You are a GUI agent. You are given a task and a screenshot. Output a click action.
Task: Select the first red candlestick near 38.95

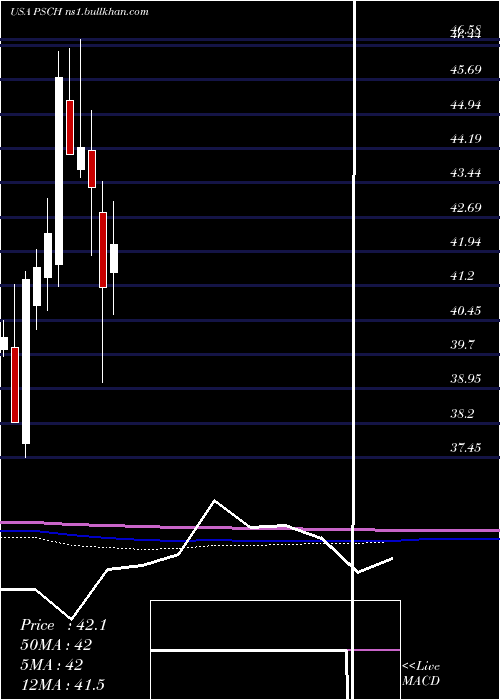[x=15, y=385]
